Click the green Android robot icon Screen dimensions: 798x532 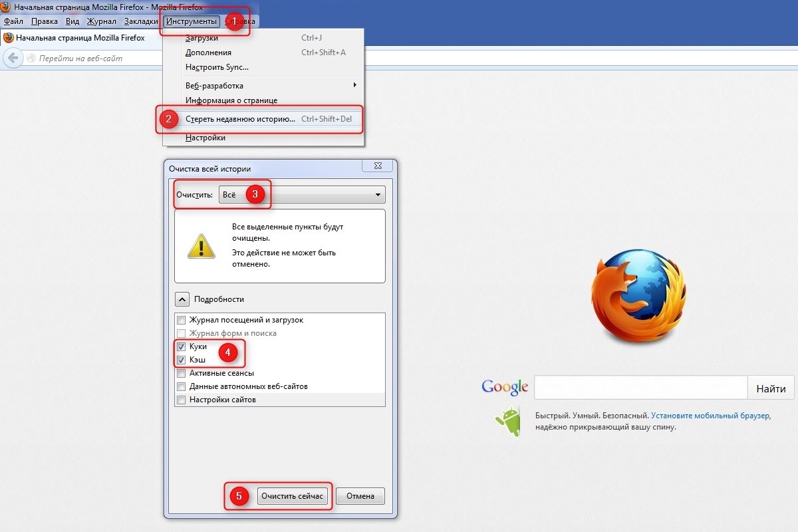pos(507,421)
